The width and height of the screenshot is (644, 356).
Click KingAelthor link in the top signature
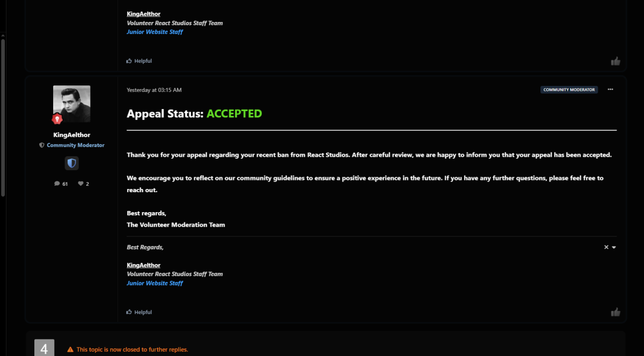point(143,14)
